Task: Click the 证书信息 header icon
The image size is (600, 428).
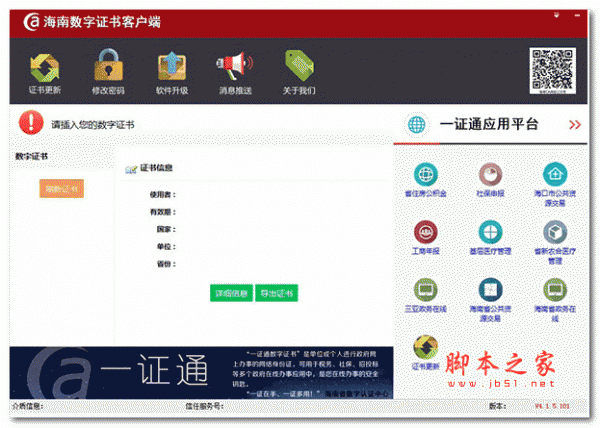Action: pyautogui.click(x=131, y=169)
